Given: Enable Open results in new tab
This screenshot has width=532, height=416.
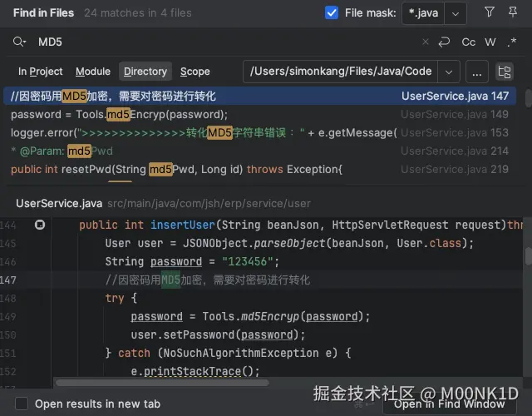Looking at the screenshot, I should coord(22,404).
